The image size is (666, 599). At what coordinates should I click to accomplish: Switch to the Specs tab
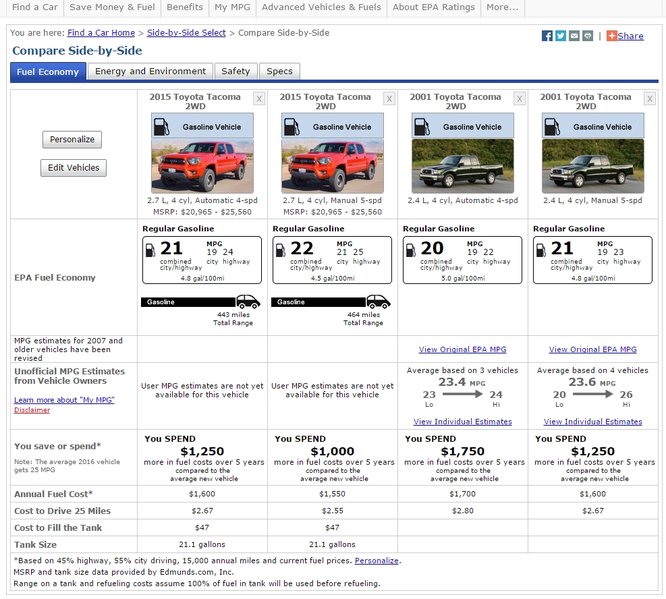click(279, 71)
